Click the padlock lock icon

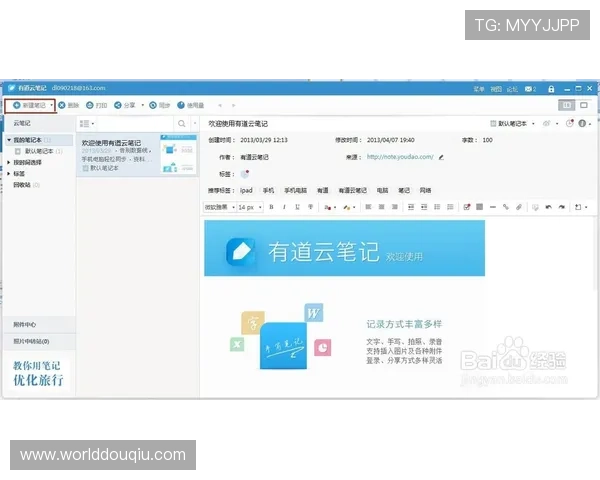click(551, 89)
